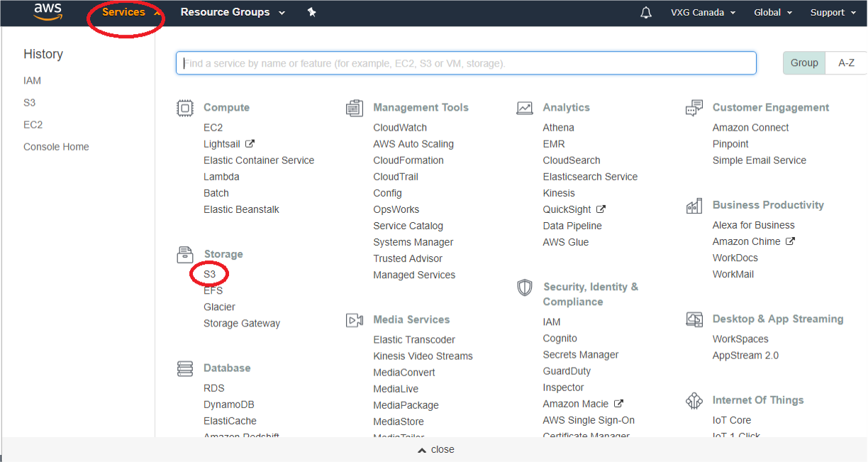Click the pushpin shortcut icon
The image size is (868, 462).
click(x=311, y=12)
